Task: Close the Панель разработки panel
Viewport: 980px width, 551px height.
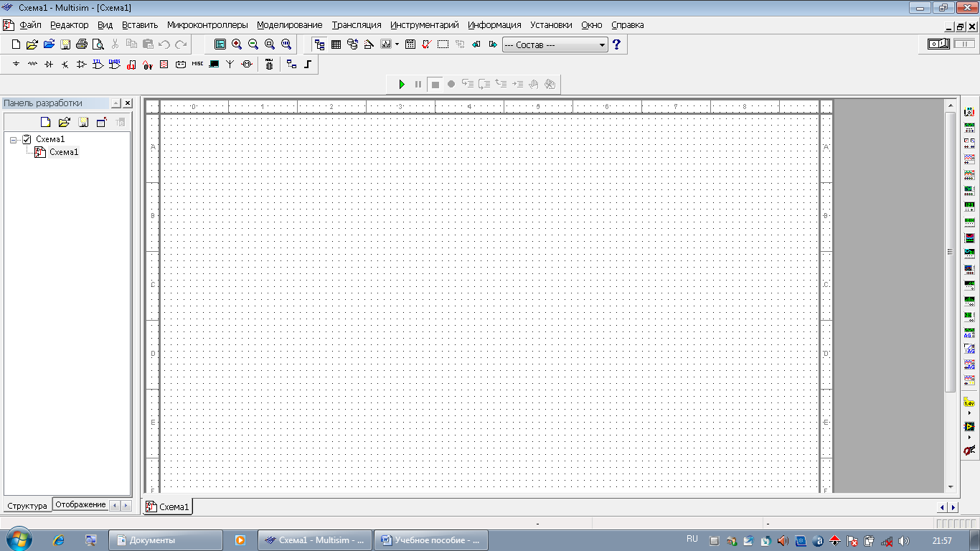Action: point(128,103)
